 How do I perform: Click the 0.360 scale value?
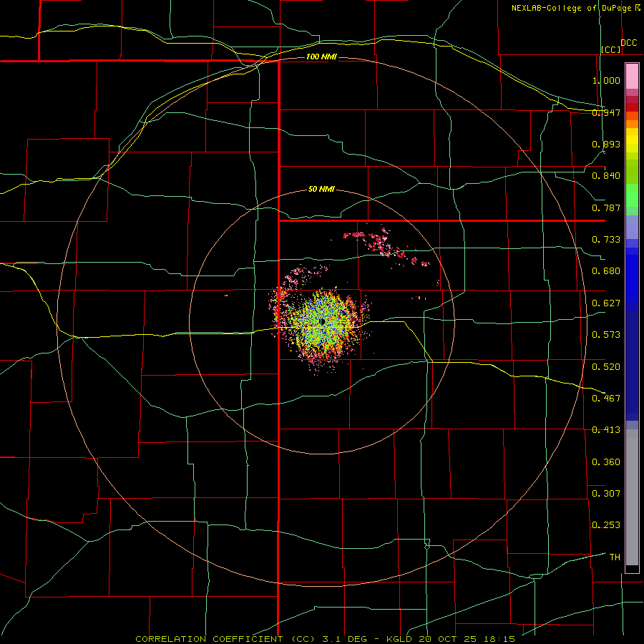[x=606, y=462]
